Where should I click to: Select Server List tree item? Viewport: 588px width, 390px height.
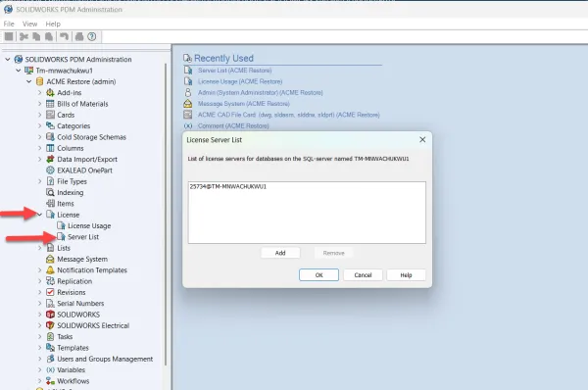tap(83, 237)
